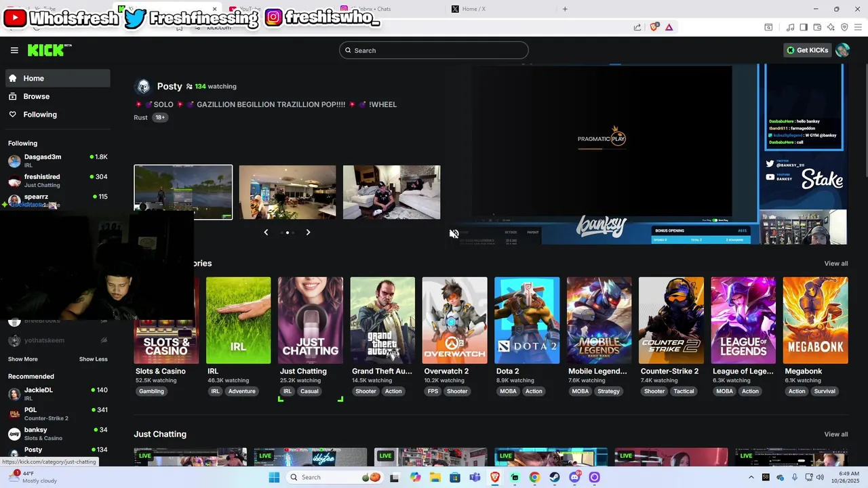Open the Mobile Legends category card
The width and height of the screenshot is (868, 488).
point(599,321)
